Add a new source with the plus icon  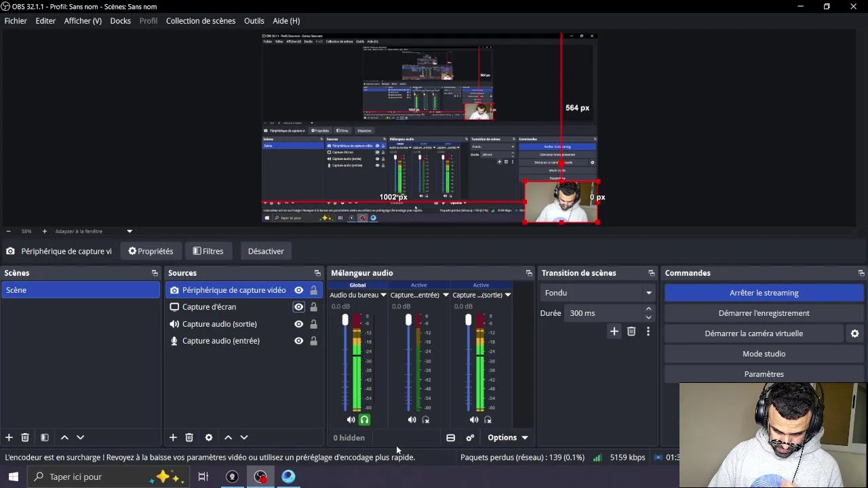(173, 438)
